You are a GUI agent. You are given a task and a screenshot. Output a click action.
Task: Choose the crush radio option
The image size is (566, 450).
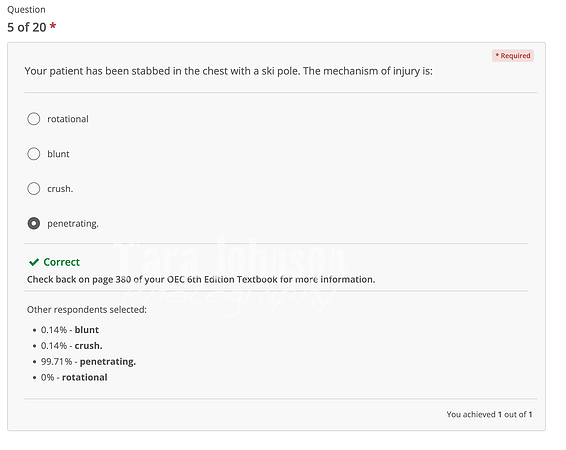tap(34, 188)
